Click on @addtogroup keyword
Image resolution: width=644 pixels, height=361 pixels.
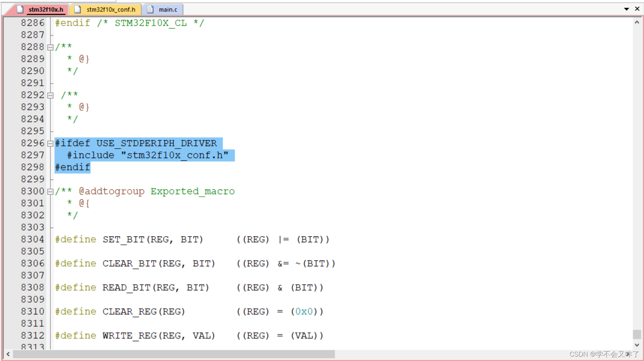coord(112,191)
